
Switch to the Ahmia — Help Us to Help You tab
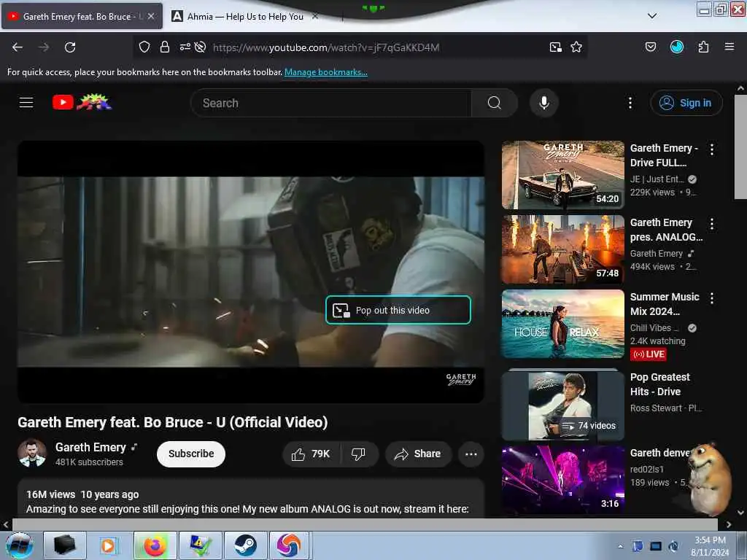point(245,16)
